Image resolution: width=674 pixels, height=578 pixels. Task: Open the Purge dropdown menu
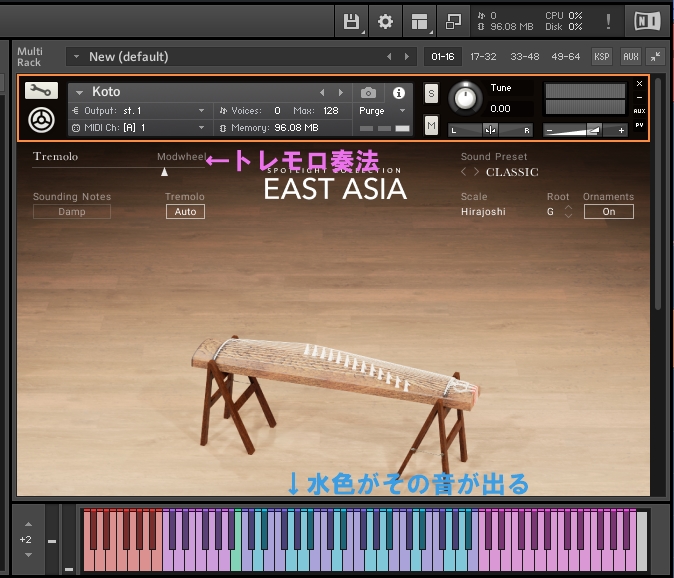click(382, 110)
